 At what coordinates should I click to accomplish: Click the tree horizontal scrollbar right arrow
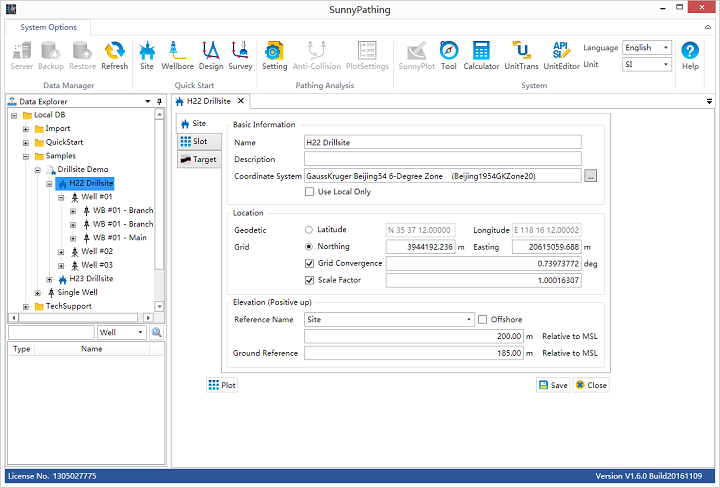148,318
